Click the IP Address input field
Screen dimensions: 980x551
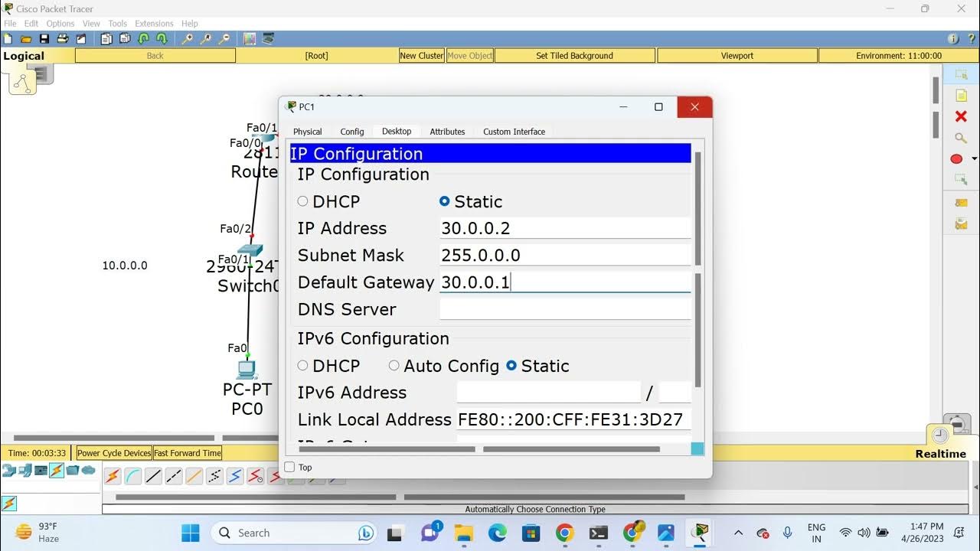[x=565, y=228]
